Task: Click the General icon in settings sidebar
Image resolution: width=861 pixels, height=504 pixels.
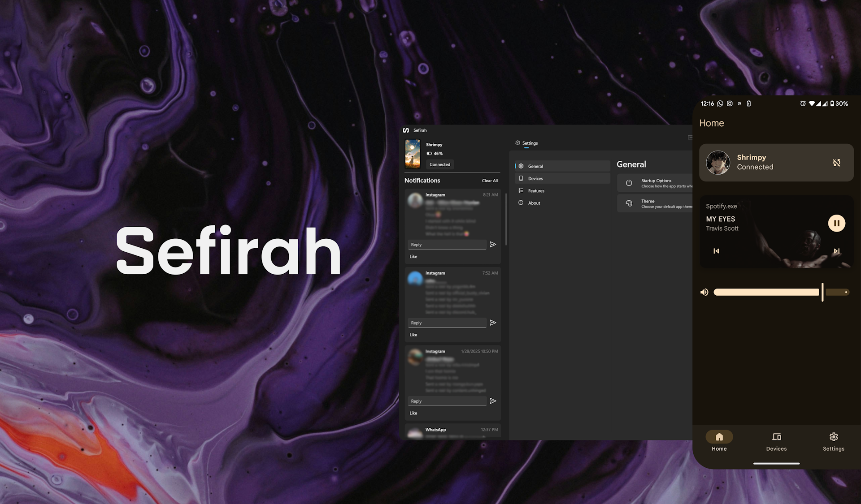Action: coord(521,166)
